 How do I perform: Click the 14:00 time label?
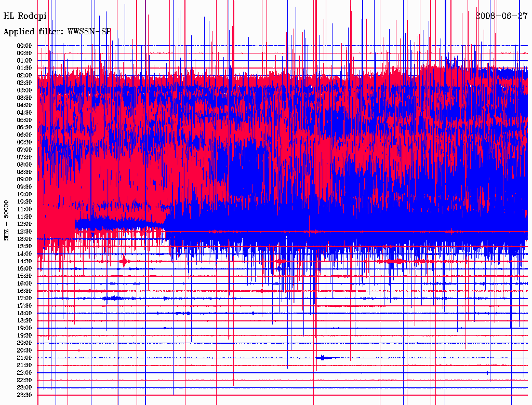click(x=24, y=253)
